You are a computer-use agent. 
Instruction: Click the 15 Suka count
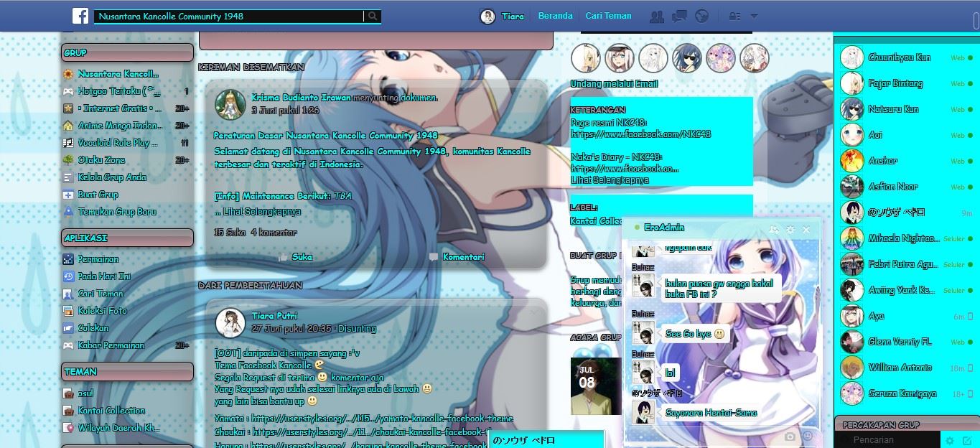coord(230,233)
